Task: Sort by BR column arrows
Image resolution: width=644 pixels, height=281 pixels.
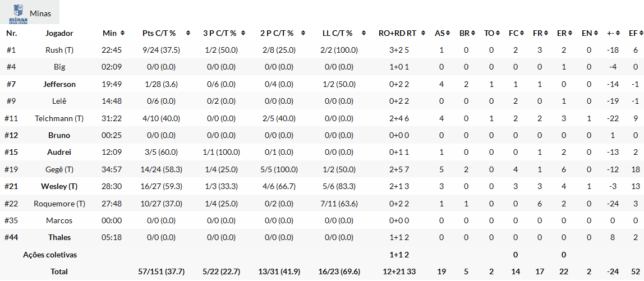Action: pyautogui.click(x=473, y=34)
